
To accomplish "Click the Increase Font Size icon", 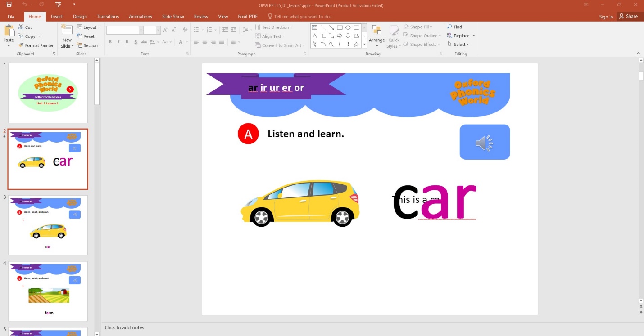I will click(165, 30).
